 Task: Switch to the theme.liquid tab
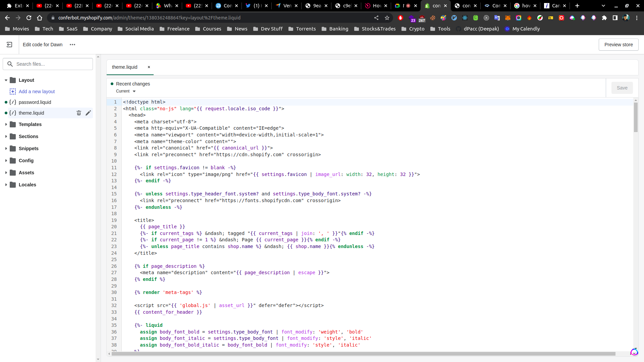tap(125, 67)
